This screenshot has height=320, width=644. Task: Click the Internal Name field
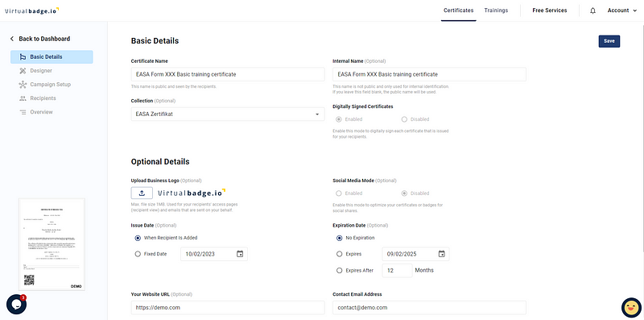429,74
